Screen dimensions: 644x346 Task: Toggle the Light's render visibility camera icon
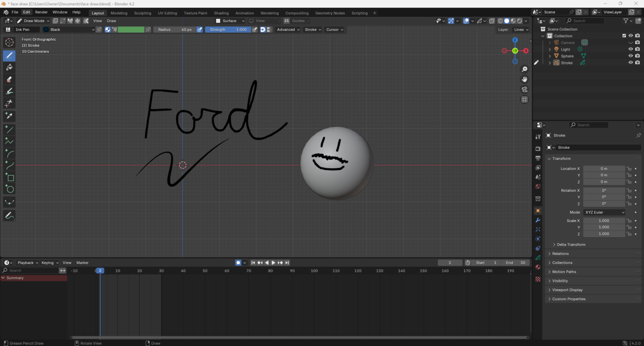(636, 49)
